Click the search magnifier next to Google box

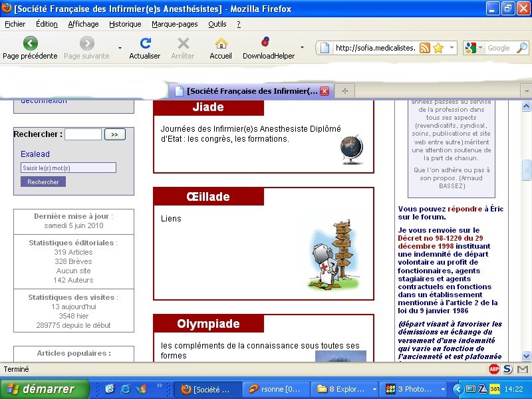coord(522,48)
